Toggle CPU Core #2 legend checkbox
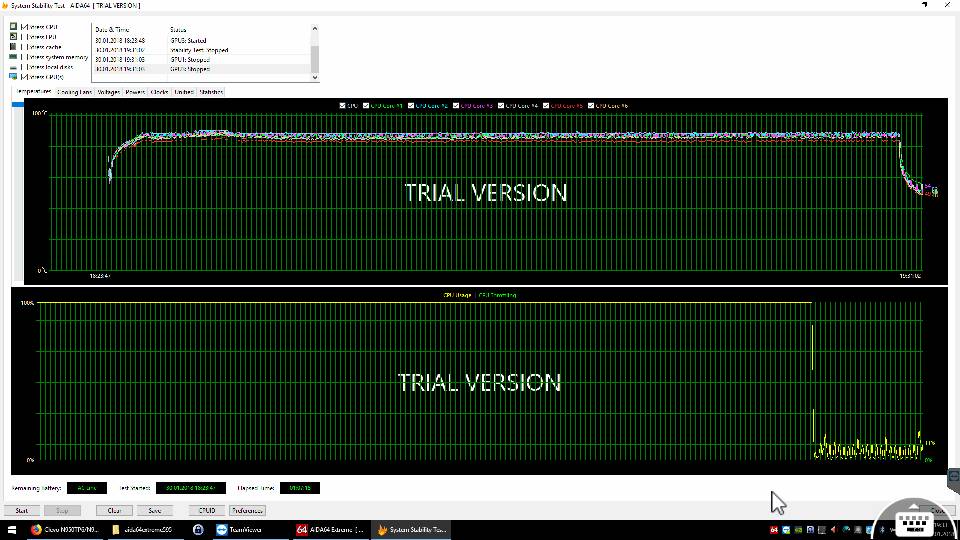Screen dimensions: 960x540 coord(411,105)
